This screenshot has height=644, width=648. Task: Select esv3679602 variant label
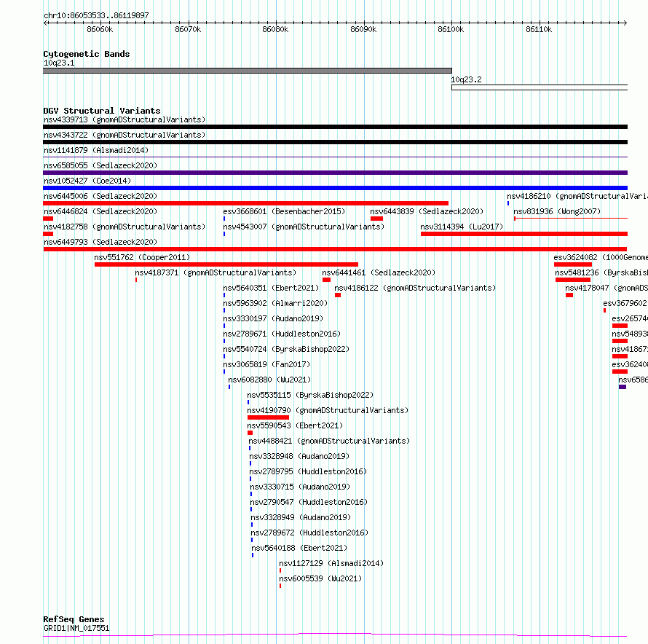[625, 303]
